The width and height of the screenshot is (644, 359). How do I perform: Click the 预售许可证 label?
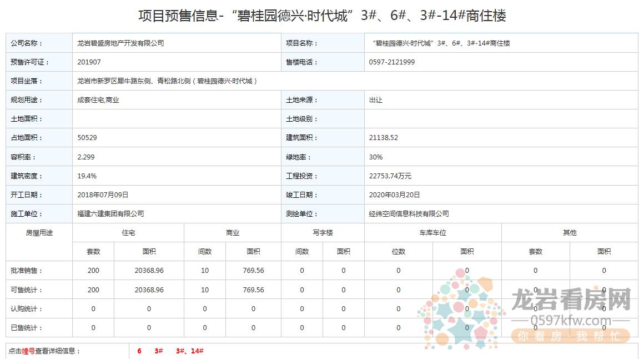point(29,62)
